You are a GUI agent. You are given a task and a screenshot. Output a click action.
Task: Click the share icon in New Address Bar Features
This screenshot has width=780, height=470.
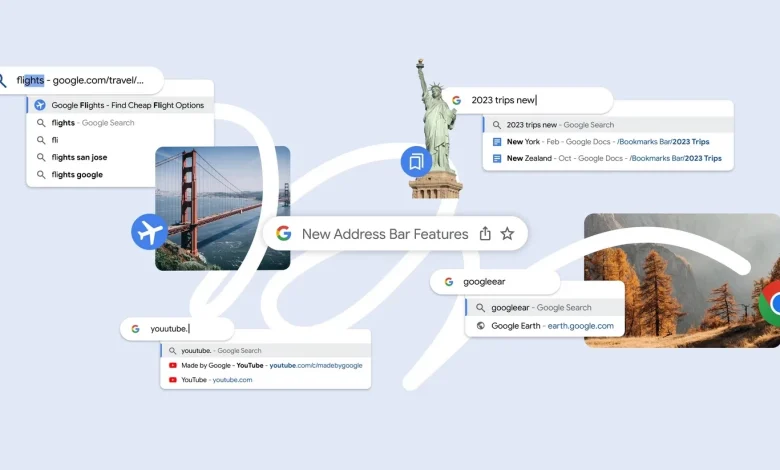click(x=485, y=233)
